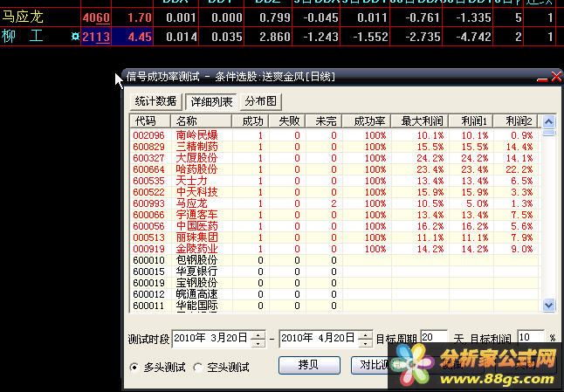The width and height of the screenshot is (564, 392).
Task: Click the list scrollbar thumb
Action: 548,133
